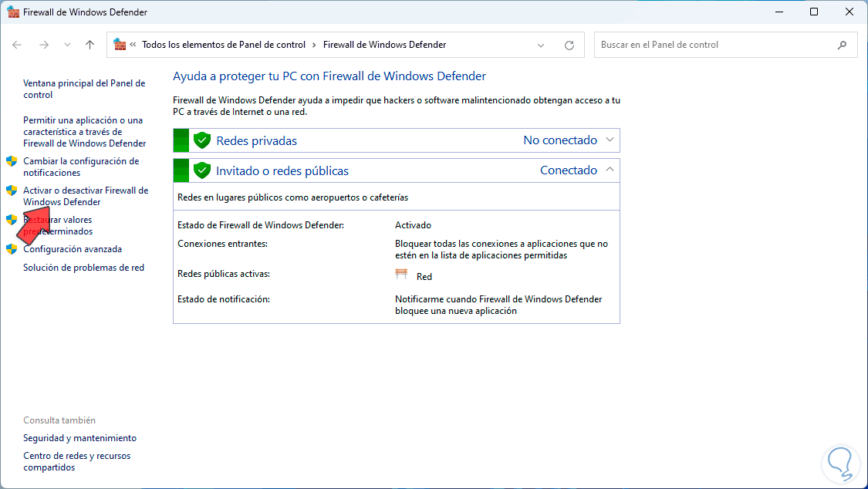Close the Firewall de Windows Defender window
The width and height of the screenshot is (868, 489).
[x=849, y=12]
